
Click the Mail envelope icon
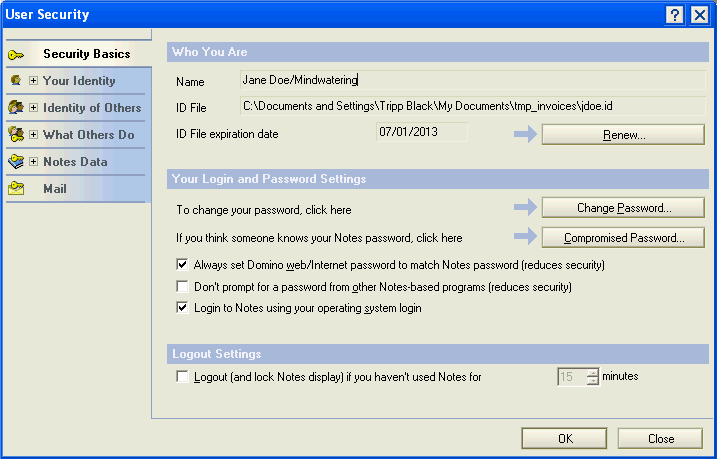(16, 189)
